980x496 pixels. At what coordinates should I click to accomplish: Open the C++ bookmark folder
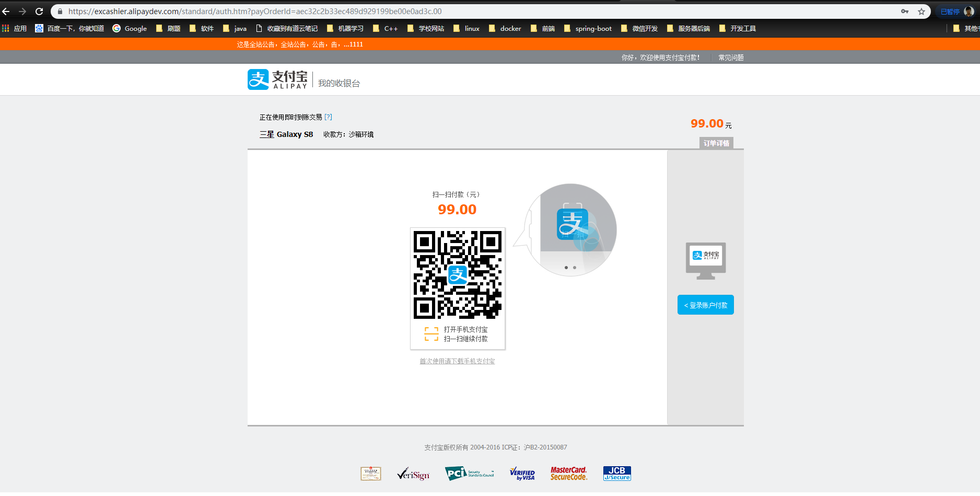[385, 28]
